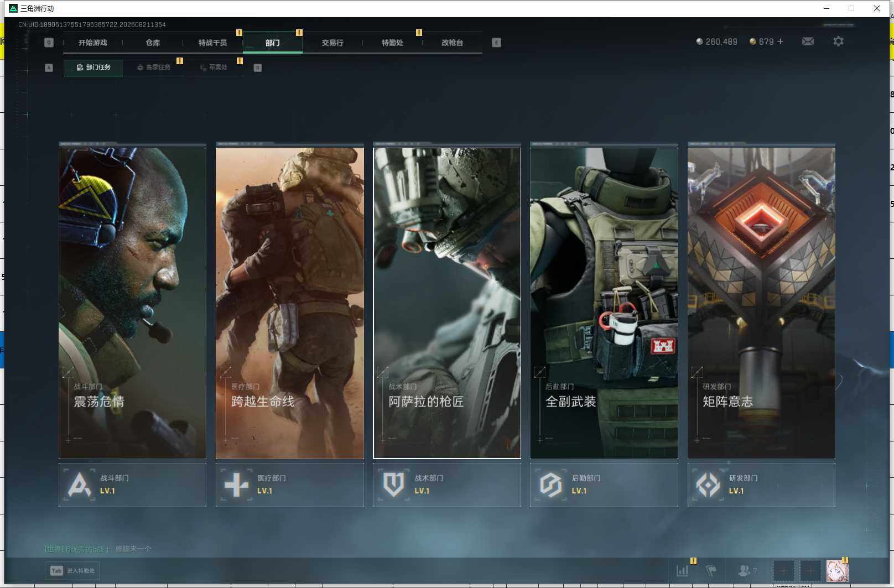This screenshot has width=894, height=588.
Task: Open the 赛季任务 sub-tab
Action: pos(154,67)
